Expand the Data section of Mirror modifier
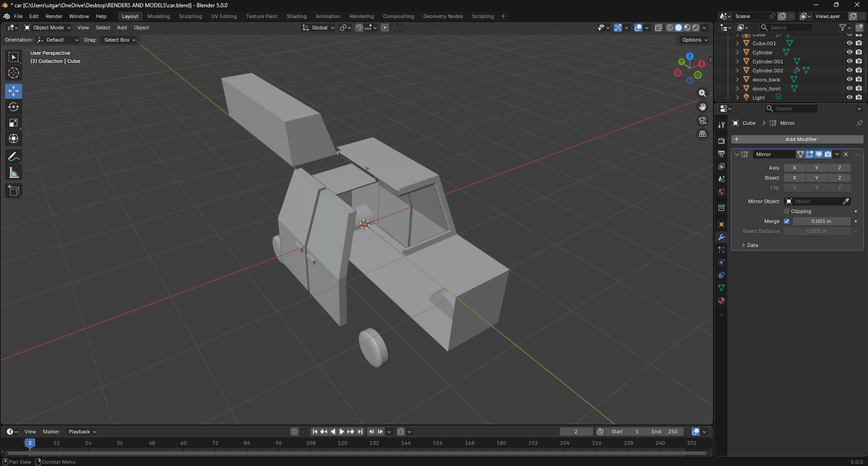The width and height of the screenshot is (868, 466). pos(750,245)
